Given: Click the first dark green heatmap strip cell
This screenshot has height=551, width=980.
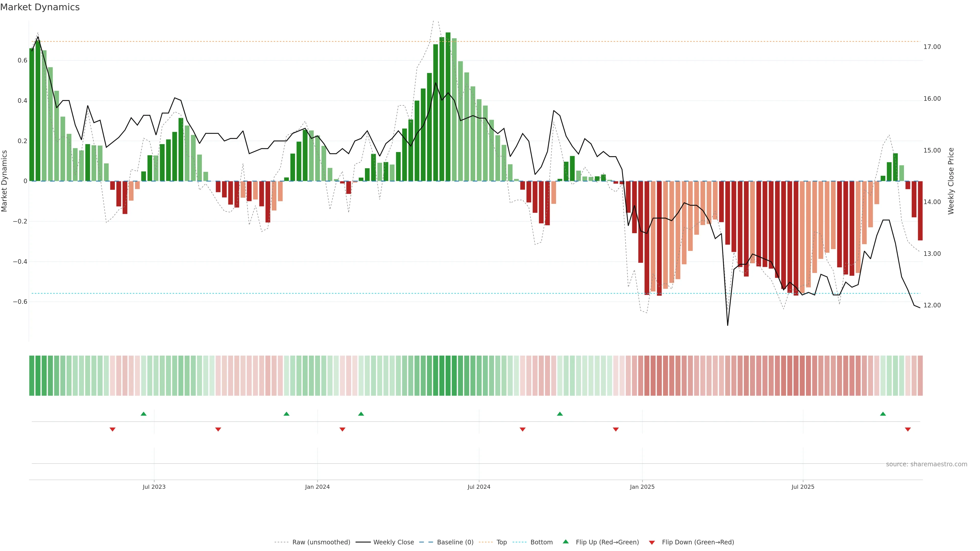Looking at the screenshot, I should 32,376.
